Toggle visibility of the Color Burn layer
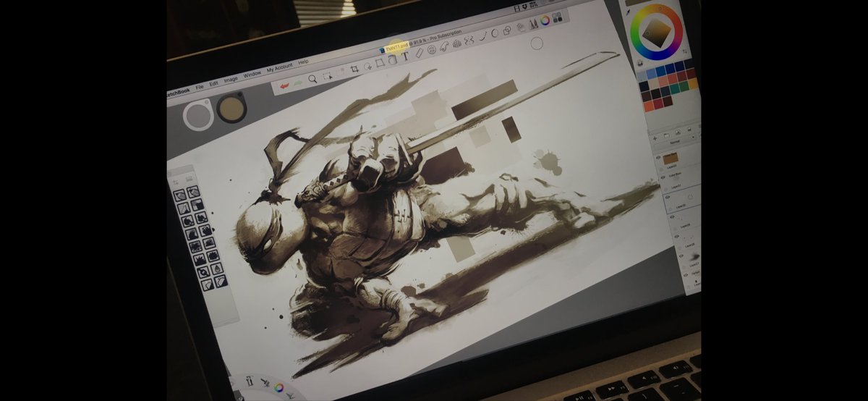Image resolution: width=868 pixels, height=401 pixels. click(663, 177)
